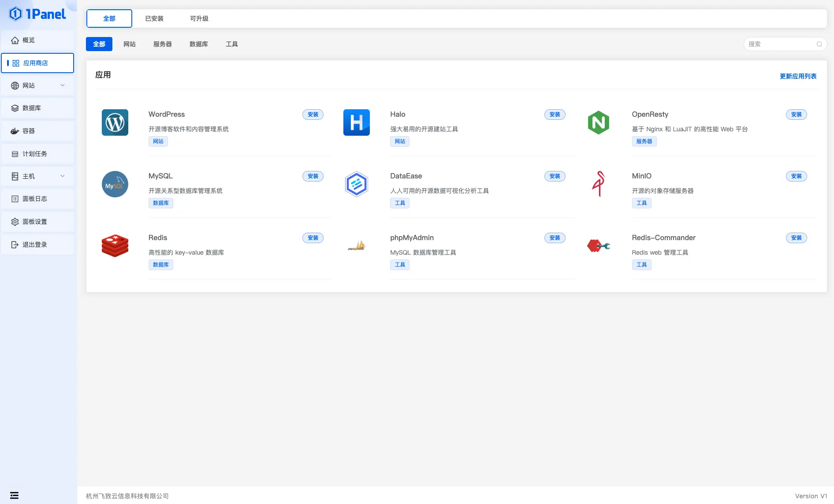Click the 主机 host icon in sidebar
834x504 pixels.
pyautogui.click(x=15, y=176)
